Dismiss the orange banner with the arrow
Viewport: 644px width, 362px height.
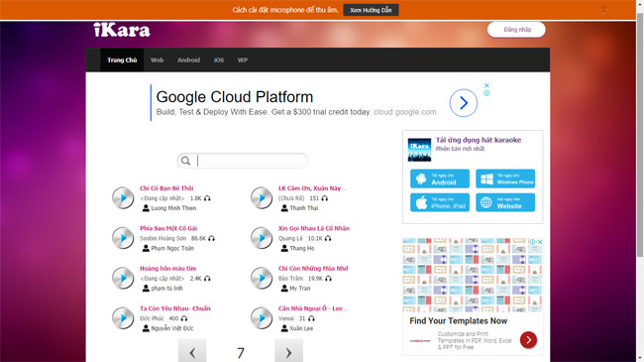603,9
